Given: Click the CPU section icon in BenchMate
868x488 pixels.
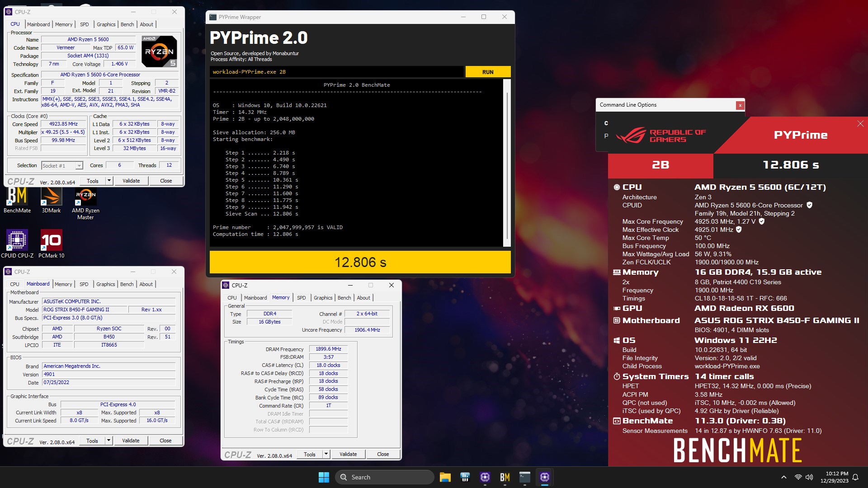Looking at the screenshot, I should tap(617, 187).
